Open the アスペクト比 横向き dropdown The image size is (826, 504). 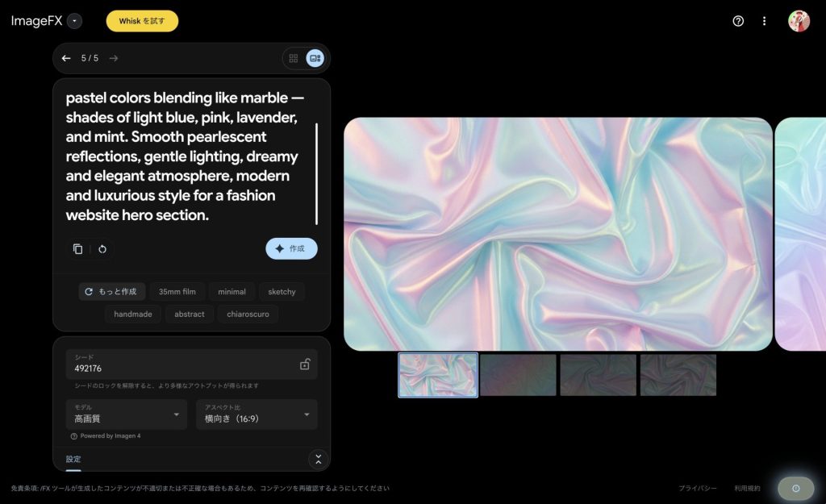[257, 414]
